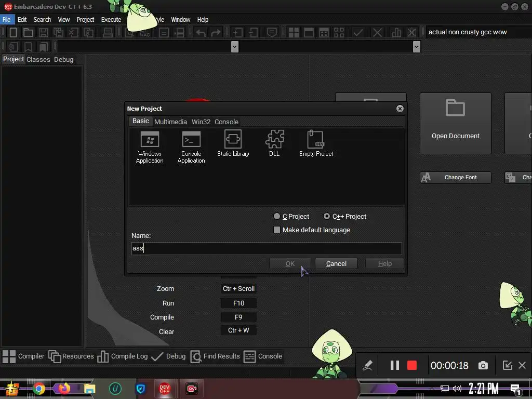Click into the project Name field

[267, 248]
